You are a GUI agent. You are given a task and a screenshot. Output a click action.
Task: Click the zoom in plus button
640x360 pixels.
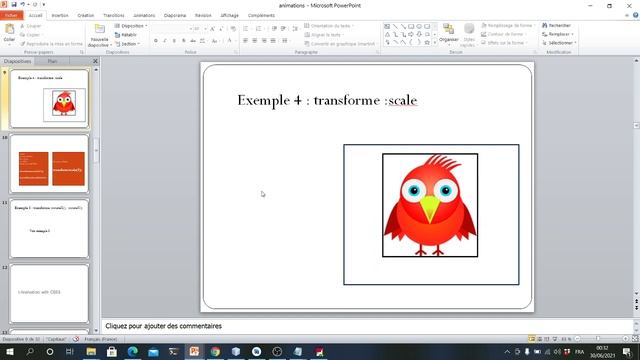pos(625,339)
